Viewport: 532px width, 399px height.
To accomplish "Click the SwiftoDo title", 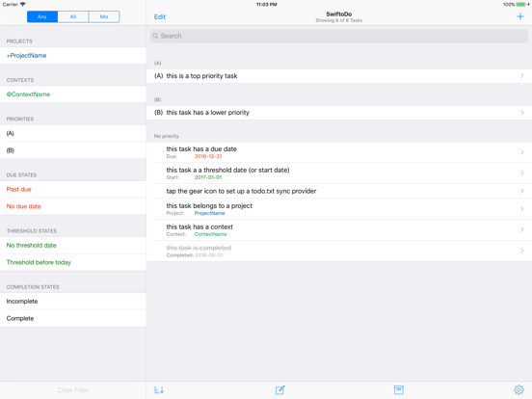I will 338,13.
